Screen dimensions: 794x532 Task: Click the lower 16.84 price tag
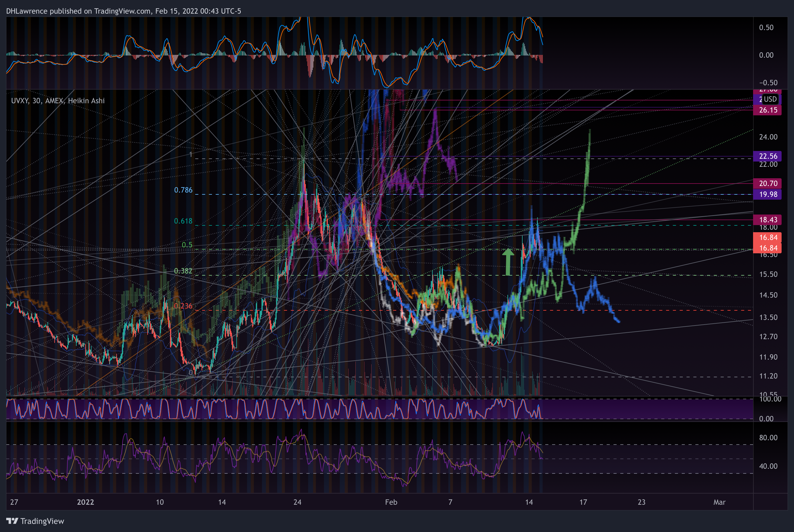tap(767, 248)
